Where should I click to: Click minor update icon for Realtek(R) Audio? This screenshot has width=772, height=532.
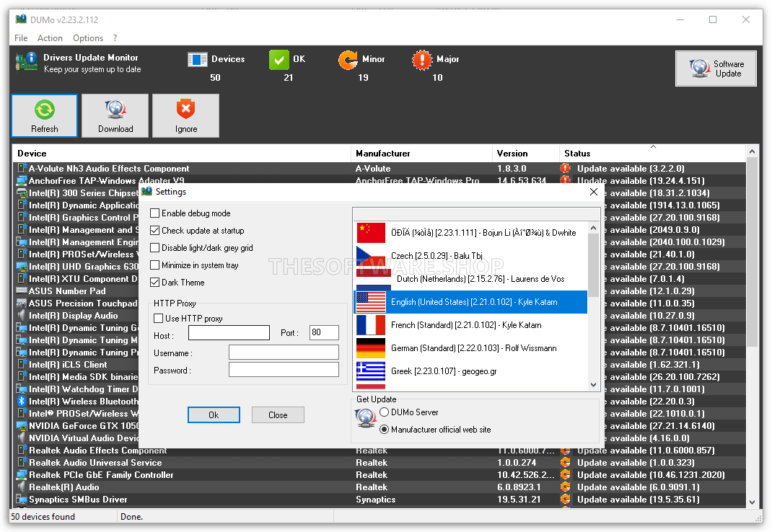pyautogui.click(x=565, y=487)
